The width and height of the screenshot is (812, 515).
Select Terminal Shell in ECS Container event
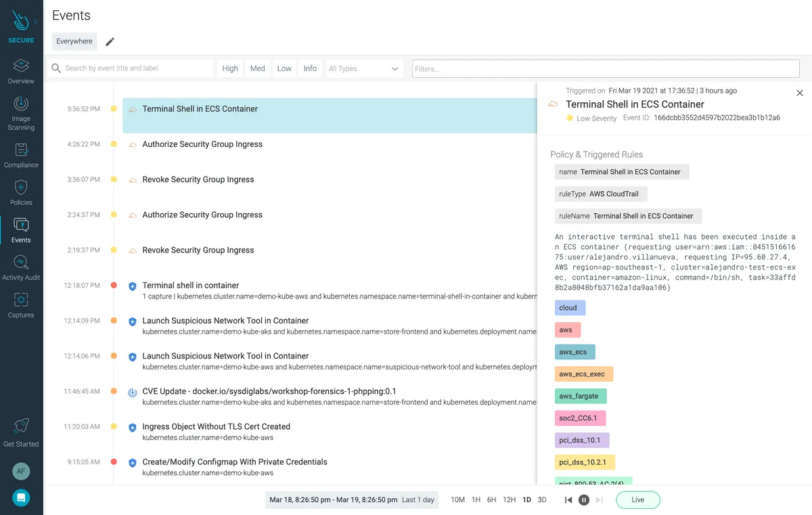click(x=329, y=115)
